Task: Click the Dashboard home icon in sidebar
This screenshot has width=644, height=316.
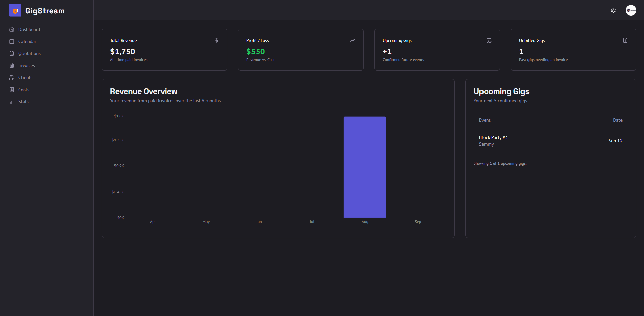Action: (x=12, y=29)
